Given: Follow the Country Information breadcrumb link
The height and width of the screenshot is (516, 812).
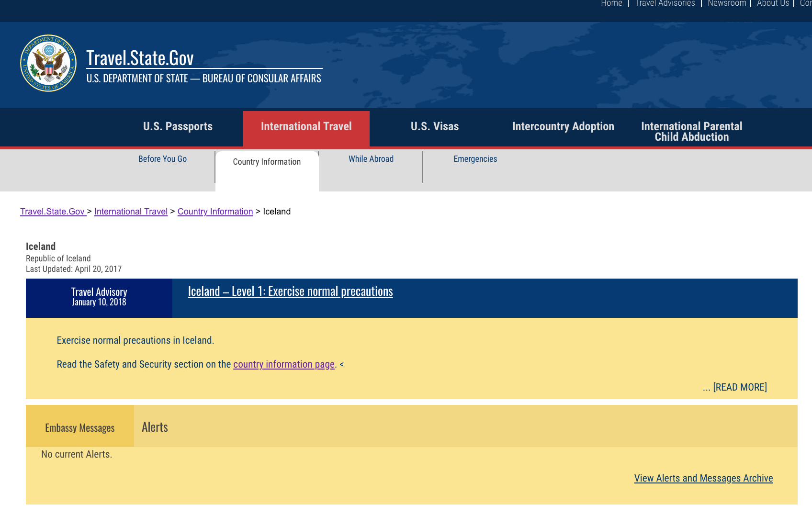Looking at the screenshot, I should [x=215, y=212].
